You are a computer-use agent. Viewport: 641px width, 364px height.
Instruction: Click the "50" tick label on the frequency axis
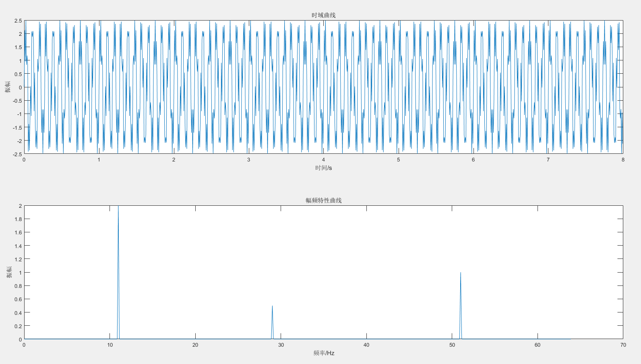pyautogui.click(x=452, y=345)
